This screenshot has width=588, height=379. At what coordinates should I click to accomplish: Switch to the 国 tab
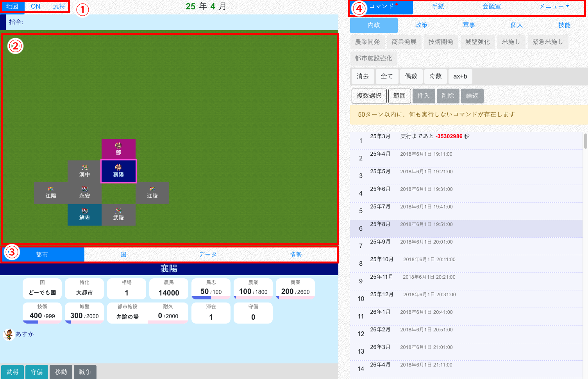[123, 254]
